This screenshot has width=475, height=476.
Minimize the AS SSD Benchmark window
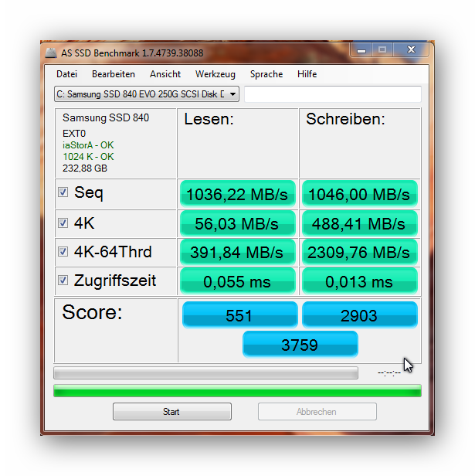pyautogui.click(x=361, y=50)
